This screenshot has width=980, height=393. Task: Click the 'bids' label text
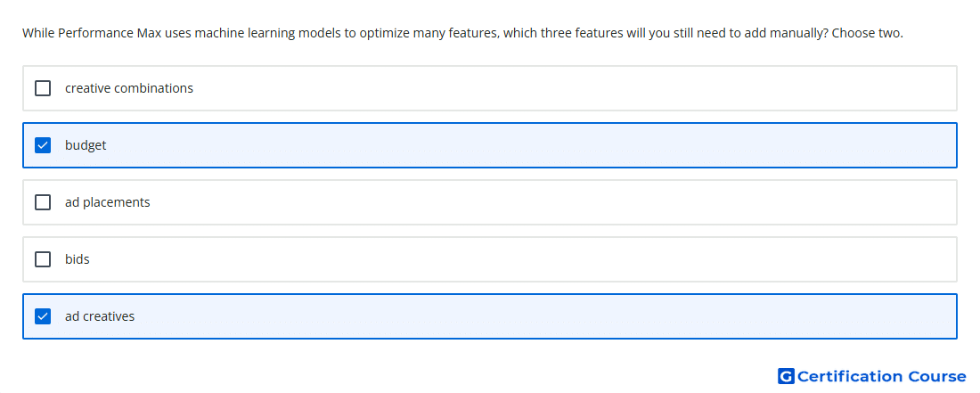point(78,259)
